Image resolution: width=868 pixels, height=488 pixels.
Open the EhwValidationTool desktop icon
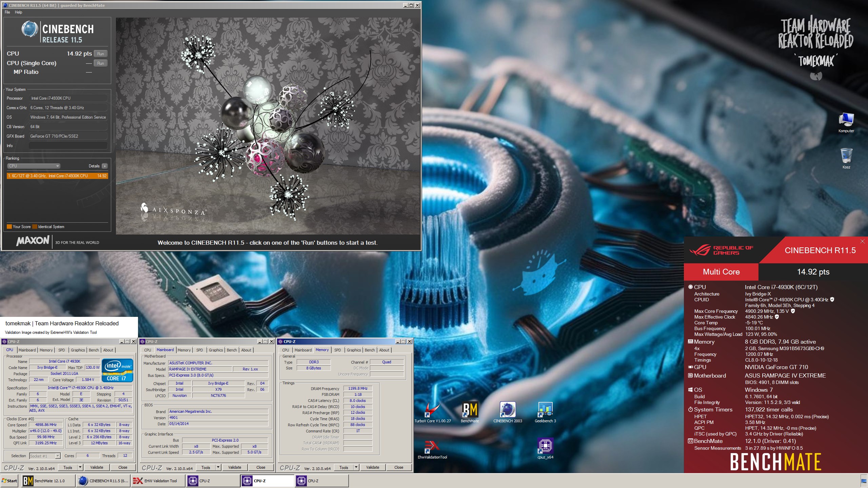tap(432, 448)
